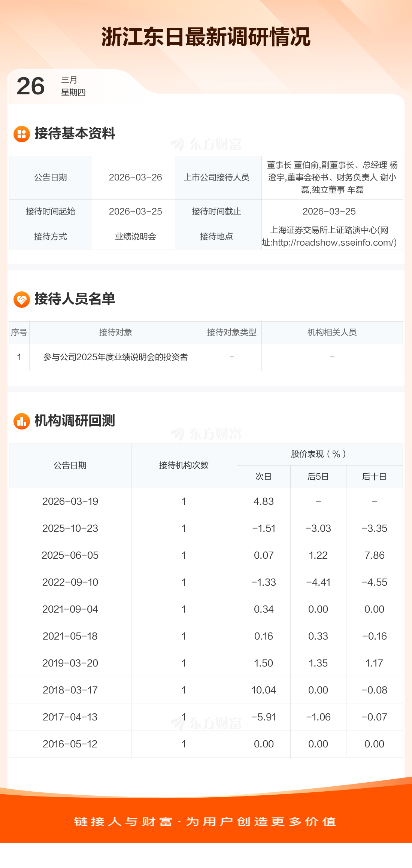Click the 接待机构次数 column header
The width and height of the screenshot is (412, 868).
[184, 465]
